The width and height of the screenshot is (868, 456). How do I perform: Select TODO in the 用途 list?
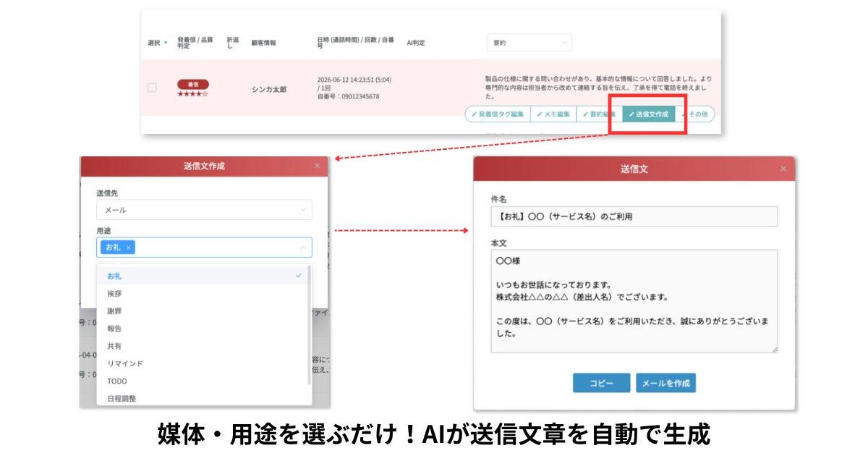point(203,381)
